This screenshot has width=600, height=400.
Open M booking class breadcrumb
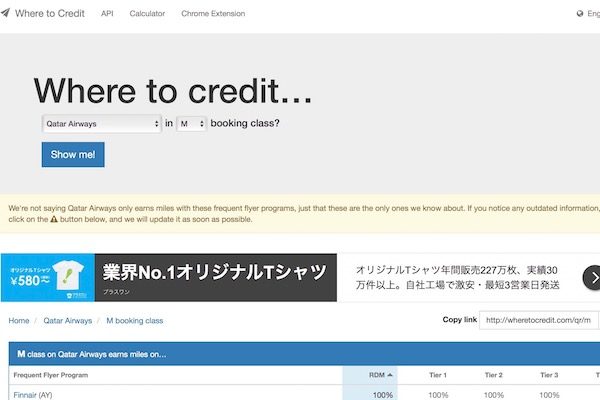click(135, 321)
